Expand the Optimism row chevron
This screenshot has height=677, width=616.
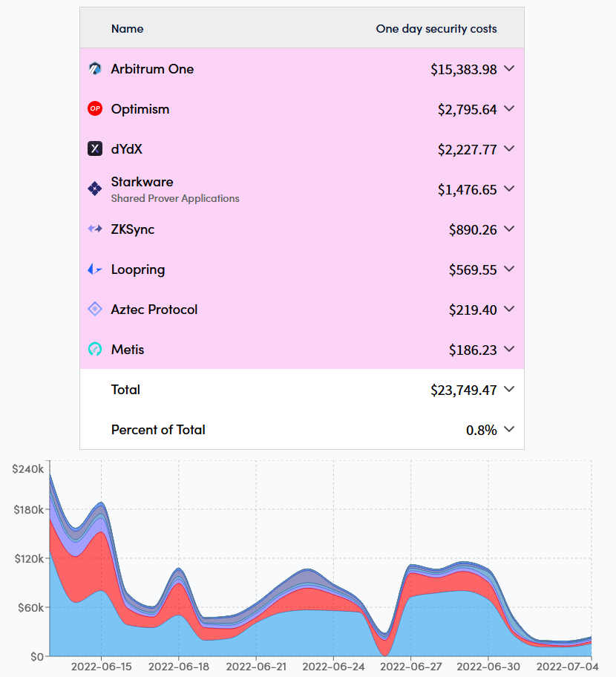[509, 108]
